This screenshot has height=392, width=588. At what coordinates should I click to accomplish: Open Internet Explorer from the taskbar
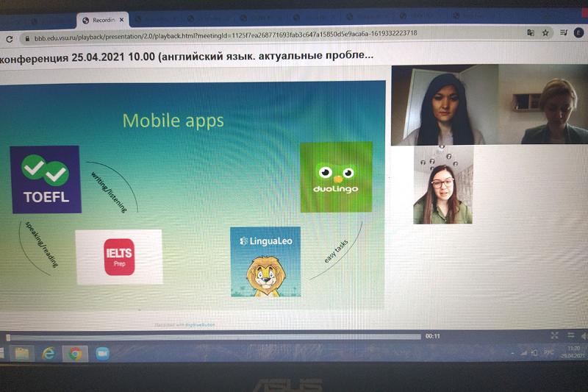49,354
